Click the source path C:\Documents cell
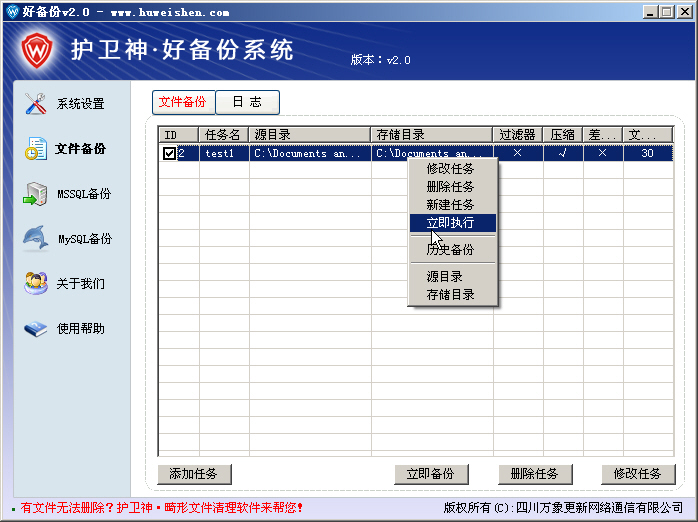The image size is (698, 522). tap(310, 154)
